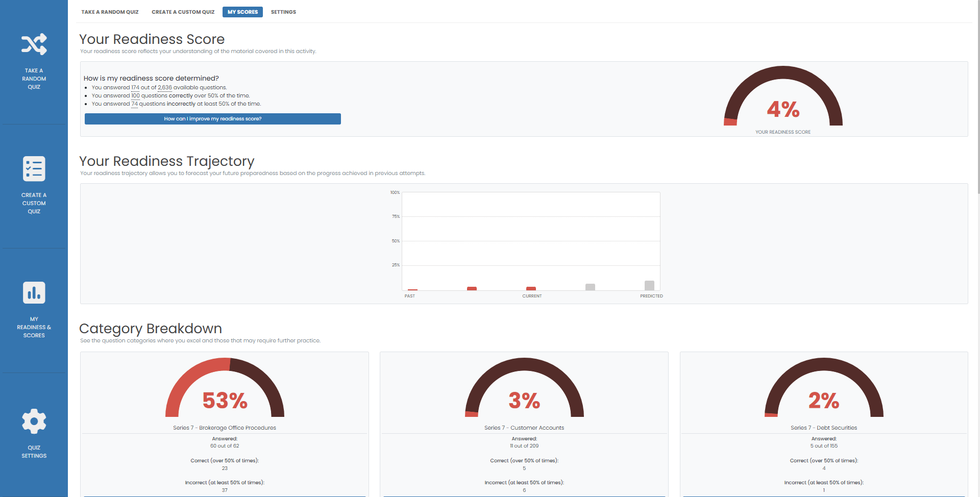Open the Take a Random Quiz tab
This screenshot has width=980, height=497.
pos(110,12)
